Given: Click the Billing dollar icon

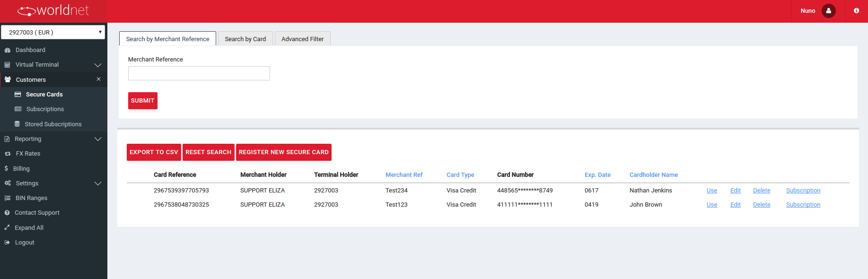Looking at the screenshot, I should pos(6,168).
